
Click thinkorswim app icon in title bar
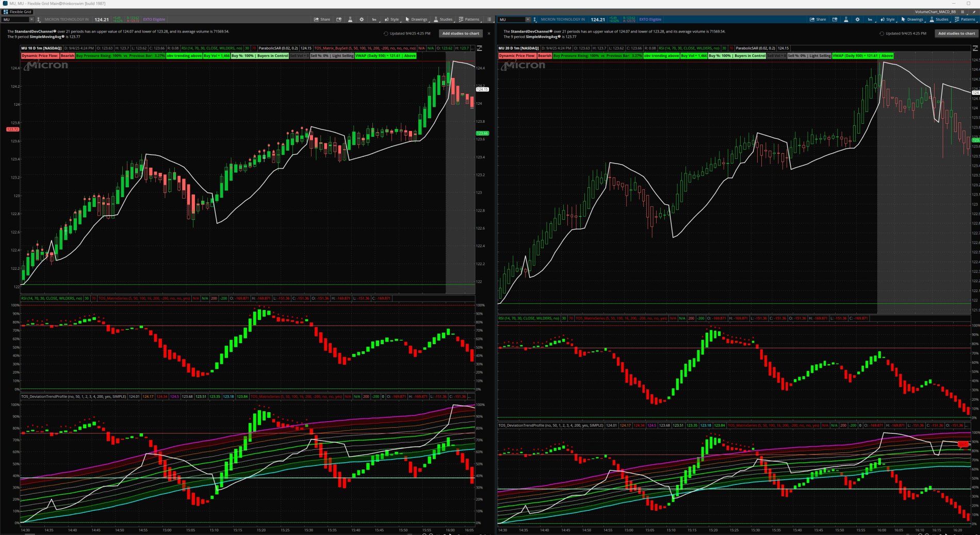click(x=5, y=4)
